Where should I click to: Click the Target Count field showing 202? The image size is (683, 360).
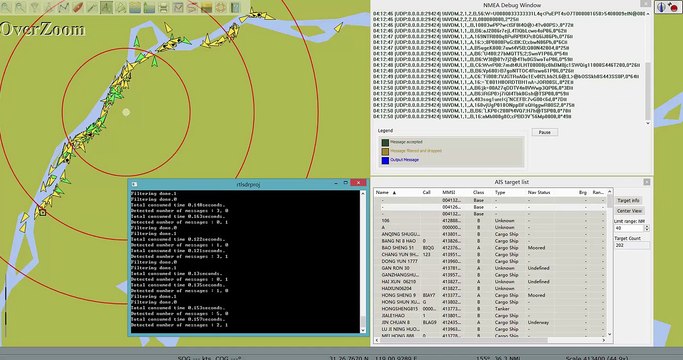632,245
